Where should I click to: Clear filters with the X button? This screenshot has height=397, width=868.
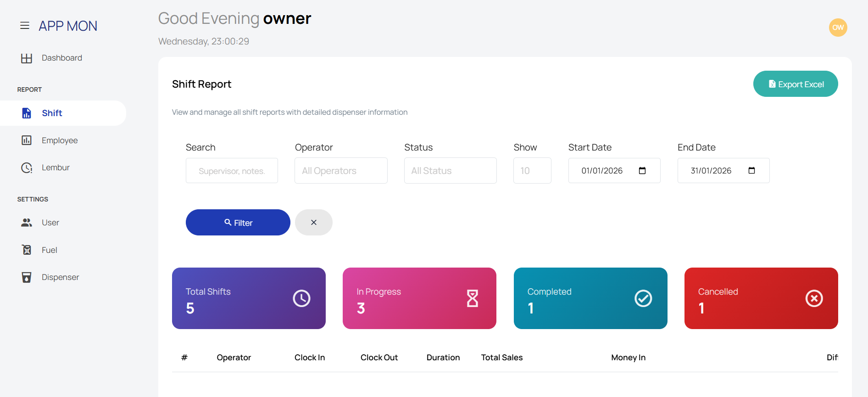[x=313, y=223]
